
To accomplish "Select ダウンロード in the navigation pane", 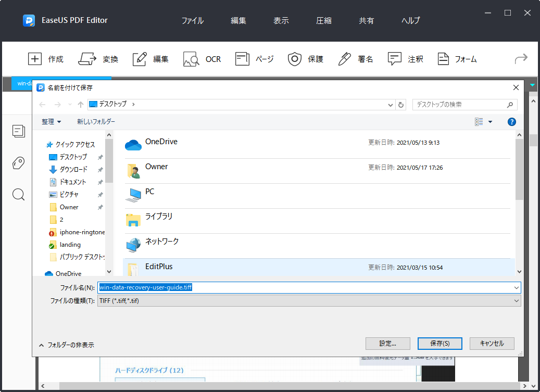I will point(73,170).
